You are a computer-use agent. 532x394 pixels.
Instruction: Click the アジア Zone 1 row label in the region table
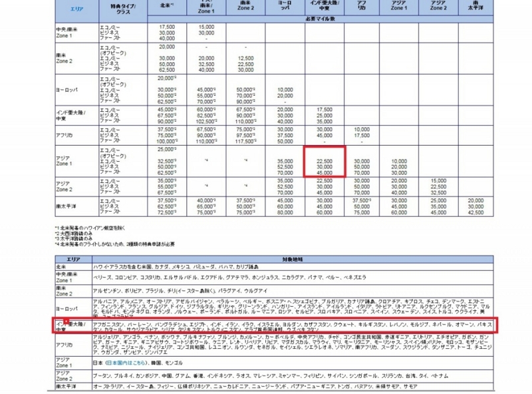pos(63,363)
